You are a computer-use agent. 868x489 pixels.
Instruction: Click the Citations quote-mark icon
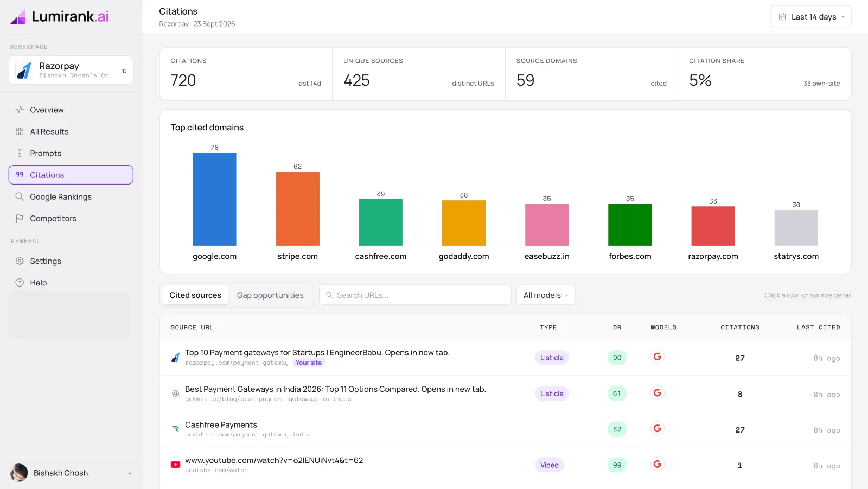click(20, 175)
